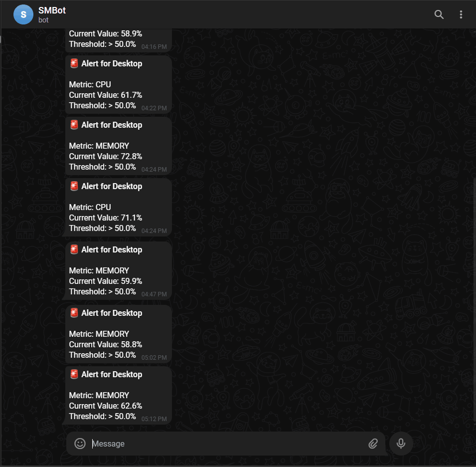Click the 04:16 PM timestamp
476x467 pixels.
[x=154, y=47]
